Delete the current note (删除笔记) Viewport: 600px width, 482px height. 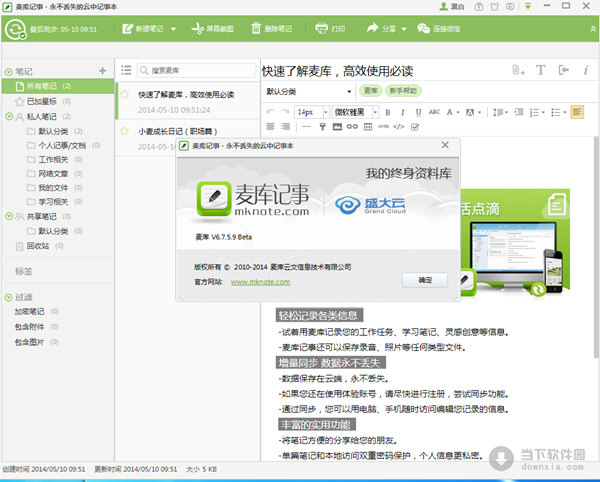tap(272, 29)
